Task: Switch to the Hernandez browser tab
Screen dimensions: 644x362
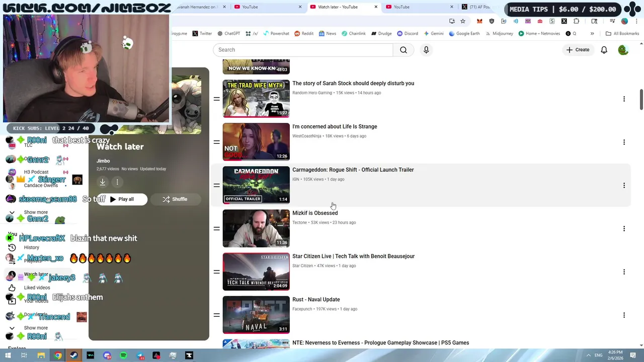Action: point(196,7)
